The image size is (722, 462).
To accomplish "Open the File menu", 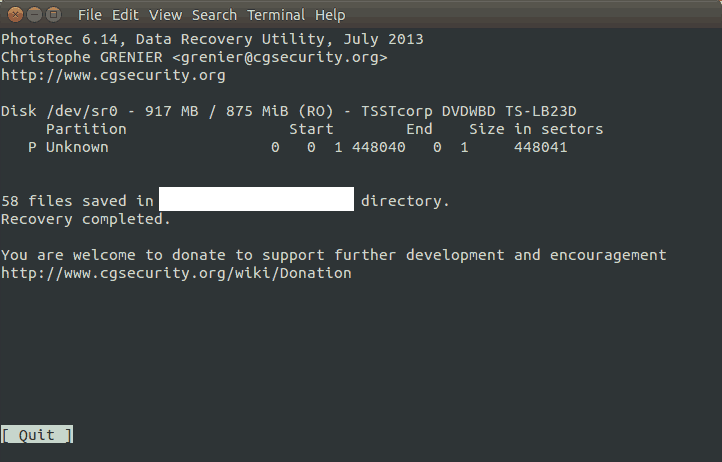I will point(89,15).
